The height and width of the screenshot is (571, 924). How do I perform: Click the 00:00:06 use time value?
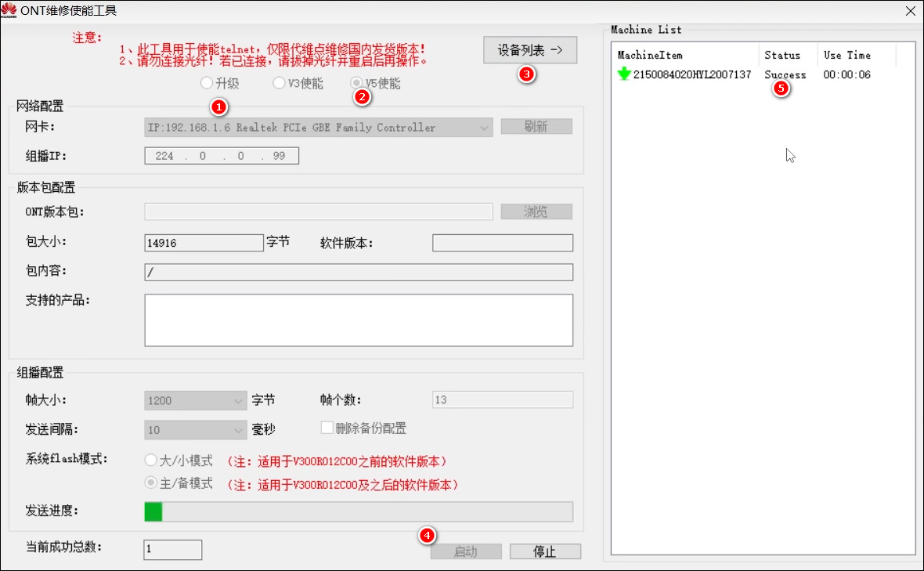click(x=846, y=75)
